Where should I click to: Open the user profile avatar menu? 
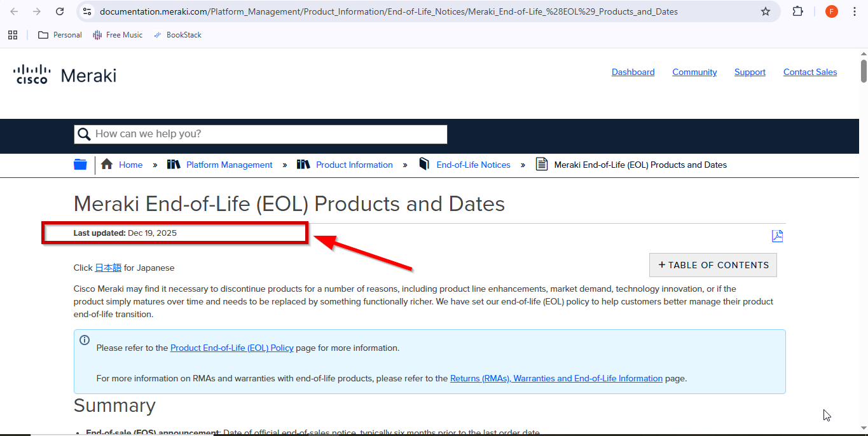[831, 11]
